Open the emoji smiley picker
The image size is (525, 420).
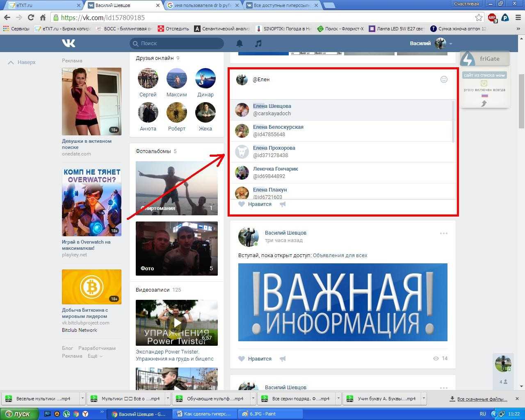coord(444,80)
